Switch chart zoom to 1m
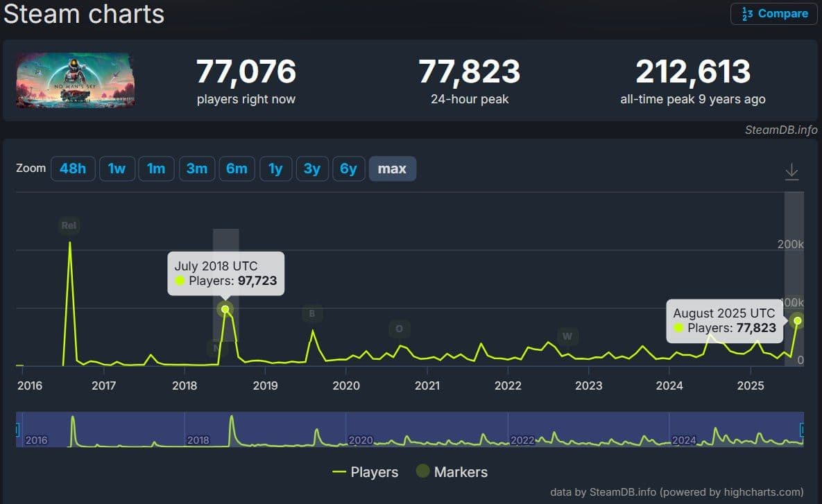This screenshot has width=822, height=504. tap(156, 168)
